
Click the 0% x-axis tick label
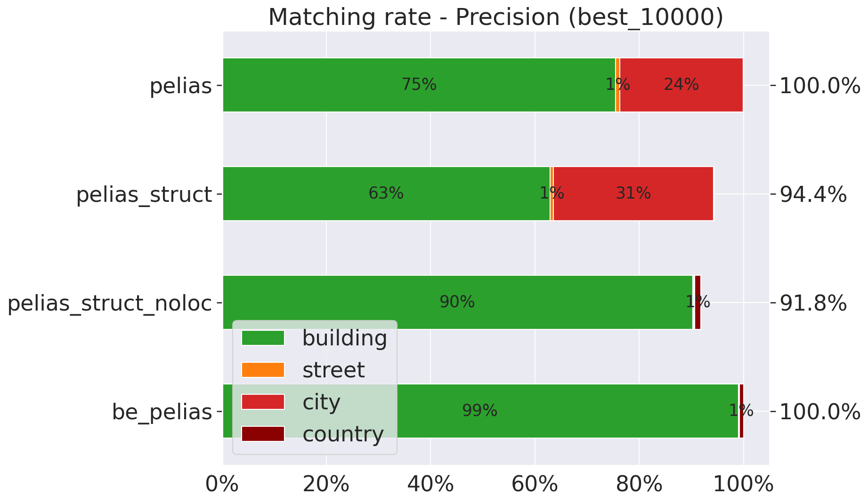(x=222, y=485)
